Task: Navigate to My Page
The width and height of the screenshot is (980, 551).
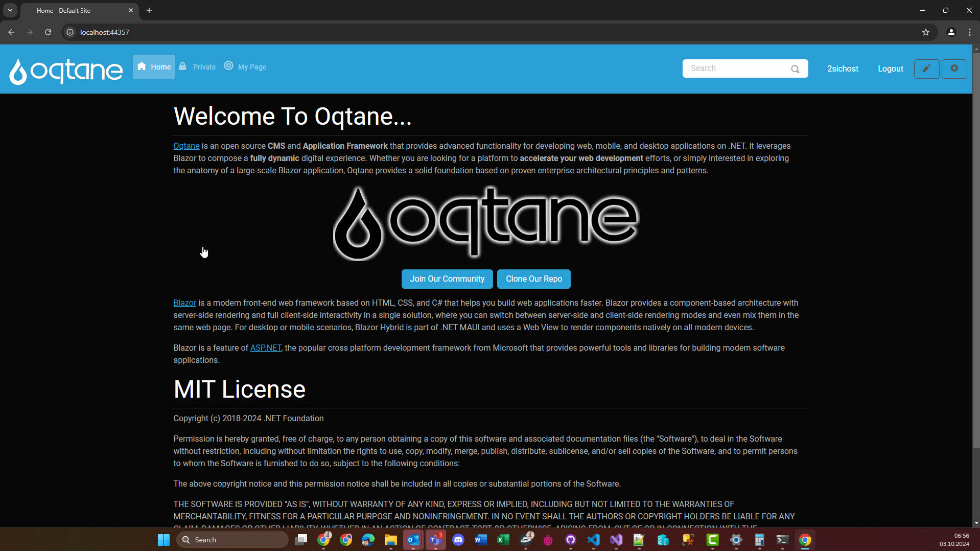Action: point(246,67)
